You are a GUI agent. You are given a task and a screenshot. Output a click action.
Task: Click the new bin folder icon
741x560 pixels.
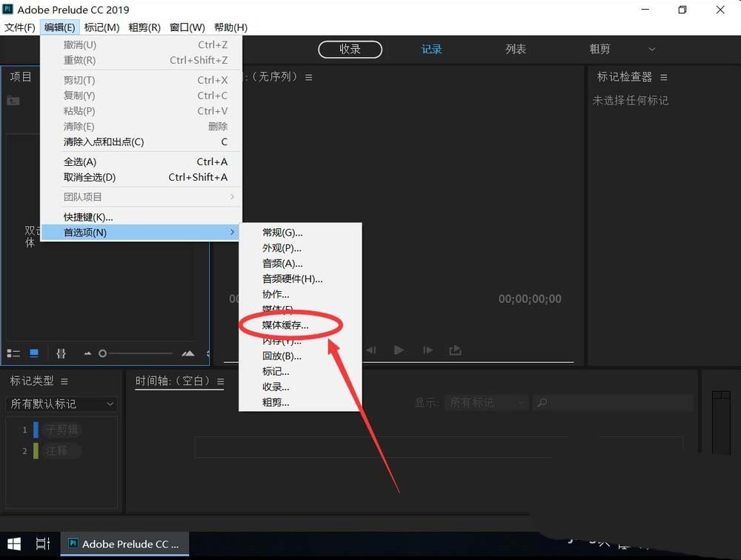point(13,100)
